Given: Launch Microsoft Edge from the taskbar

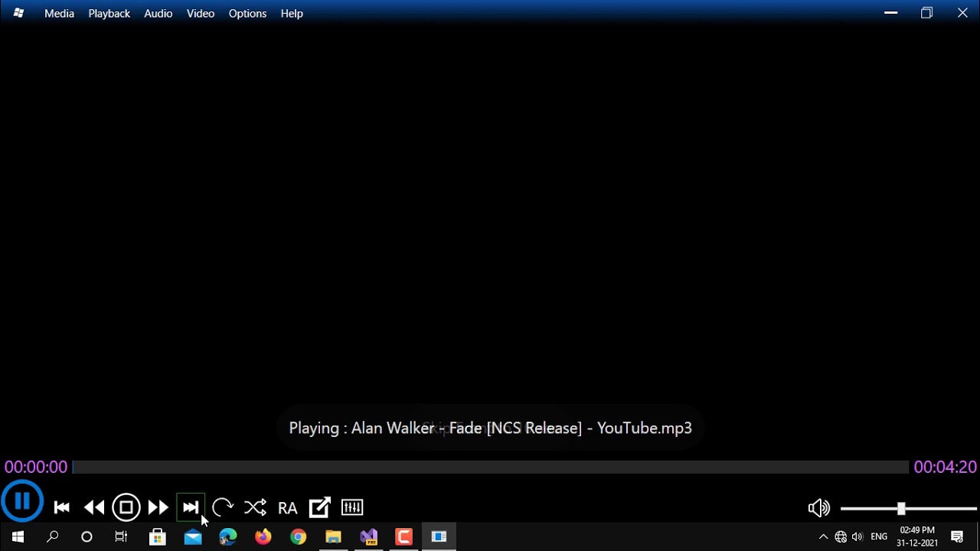Looking at the screenshot, I should point(228,537).
